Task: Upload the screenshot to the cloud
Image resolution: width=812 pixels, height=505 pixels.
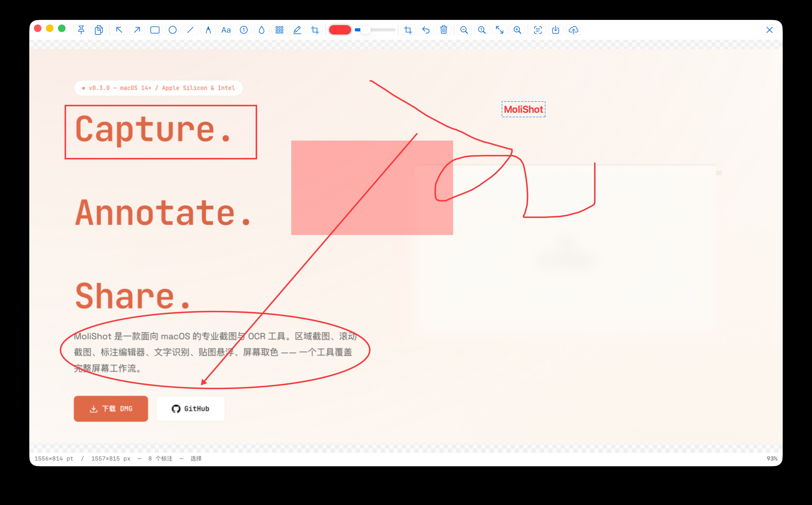Action: tap(574, 30)
